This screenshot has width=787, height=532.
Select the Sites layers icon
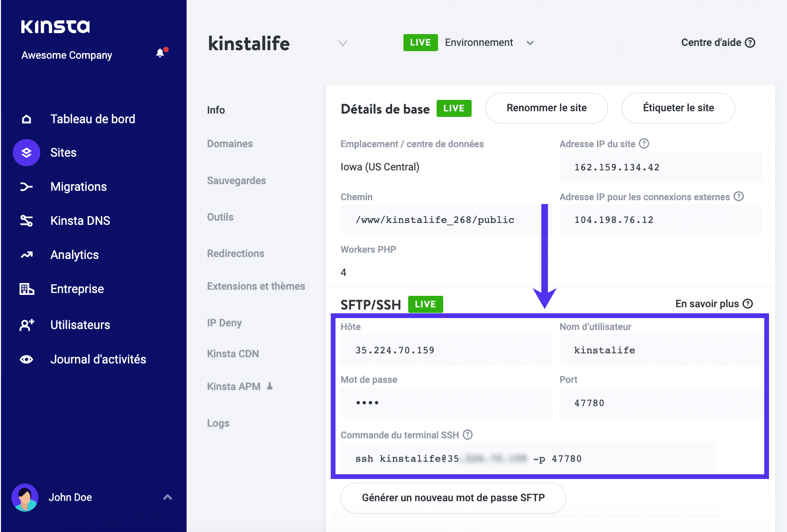coord(26,152)
